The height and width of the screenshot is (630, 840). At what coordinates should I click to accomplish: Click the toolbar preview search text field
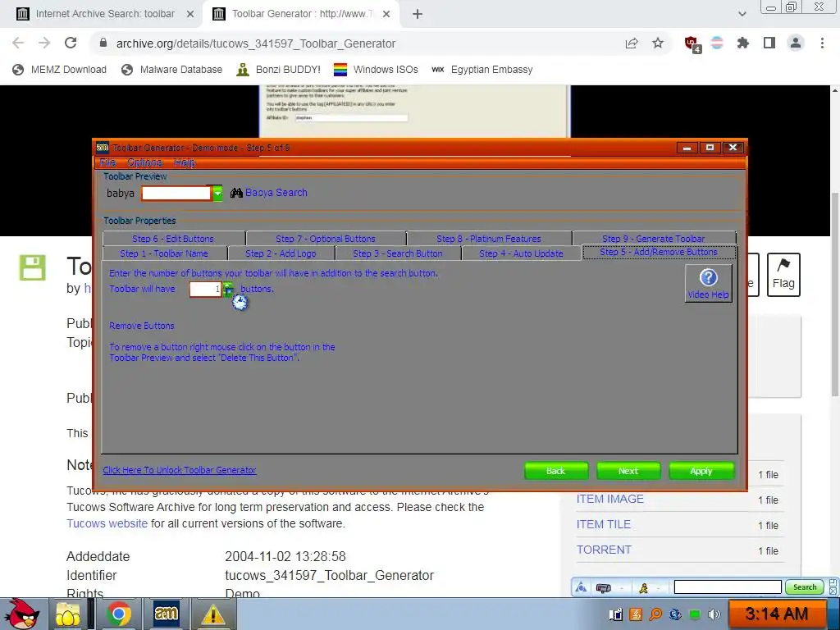[176, 194]
